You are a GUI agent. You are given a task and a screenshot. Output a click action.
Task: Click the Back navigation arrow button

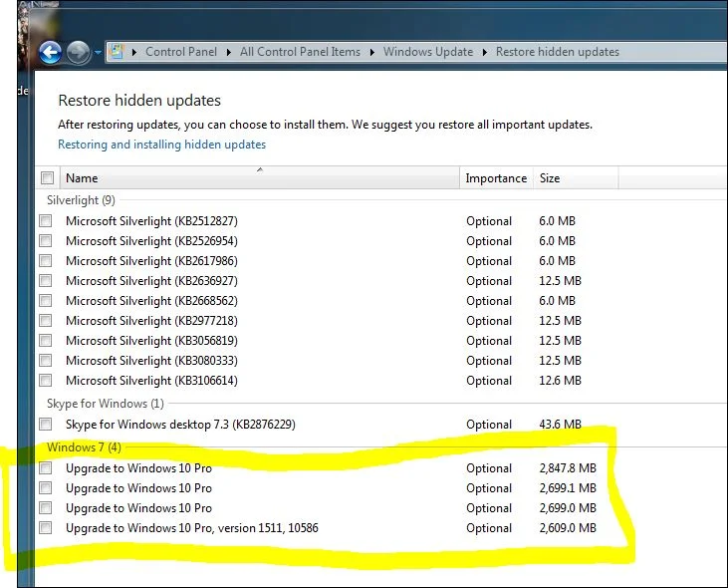pyautogui.click(x=50, y=52)
